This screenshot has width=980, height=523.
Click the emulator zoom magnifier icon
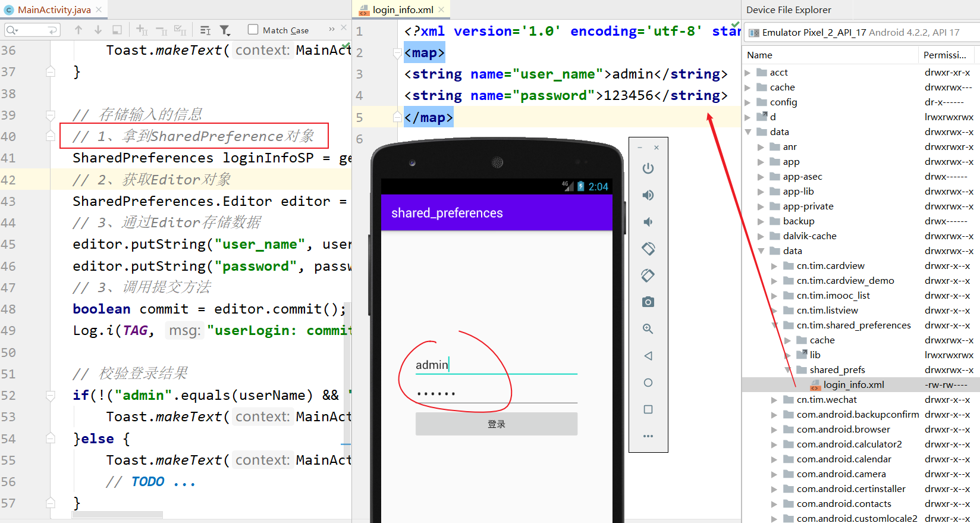click(x=648, y=329)
